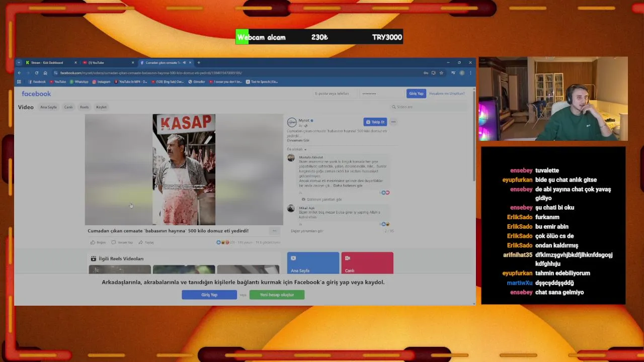Open the site information icon in address bar
The width and height of the screenshot is (644, 362).
pos(55,73)
